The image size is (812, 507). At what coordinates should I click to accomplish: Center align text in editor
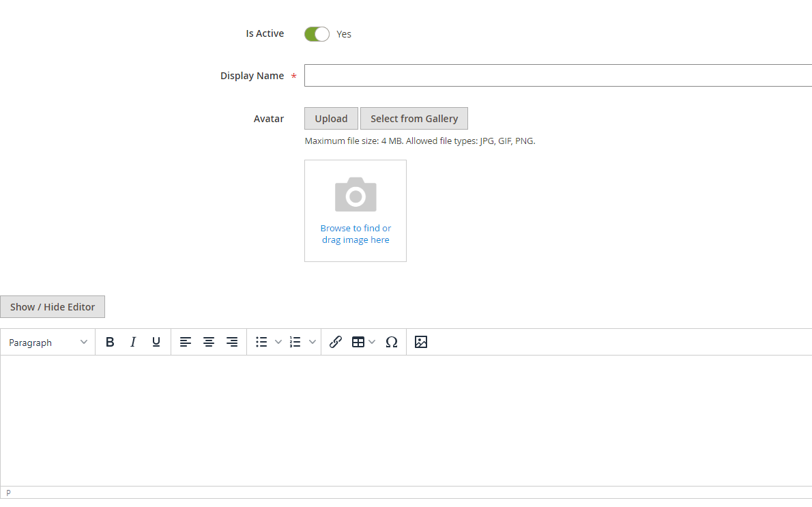209,342
